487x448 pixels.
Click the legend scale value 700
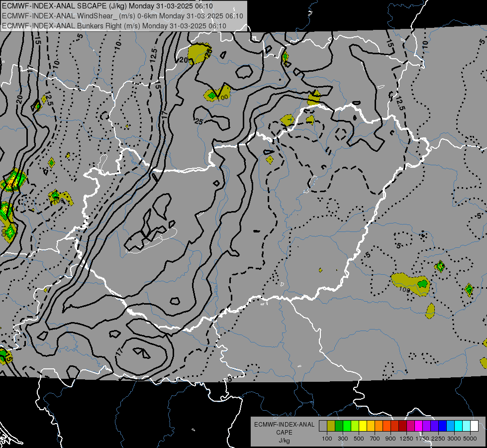coord(375,439)
